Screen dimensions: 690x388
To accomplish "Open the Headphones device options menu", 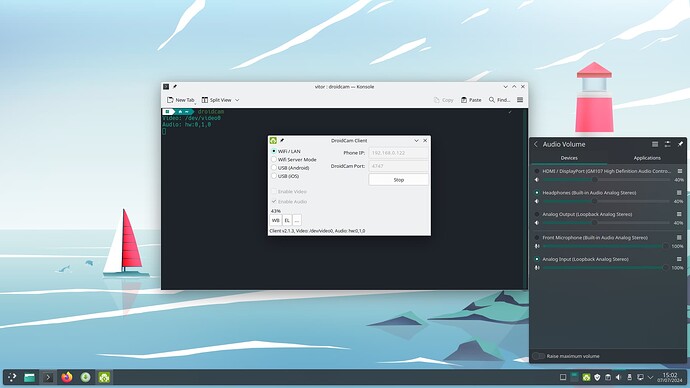I will click(679, 193).
